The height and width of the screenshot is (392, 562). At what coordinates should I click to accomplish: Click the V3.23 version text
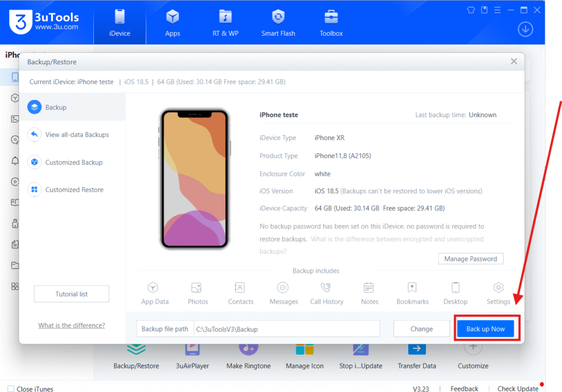point(421,388)
